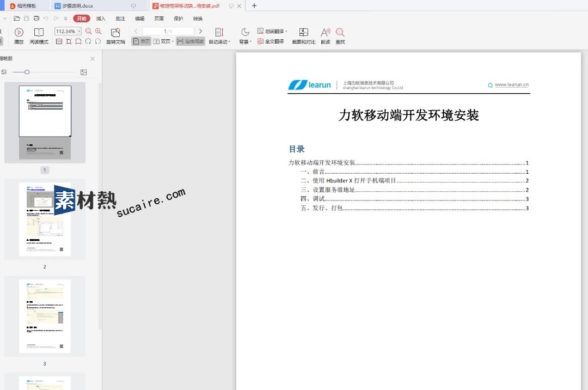588x390 pixels.
Task: Click the Print icon in quick access bar
Action: tap(36, 19)
